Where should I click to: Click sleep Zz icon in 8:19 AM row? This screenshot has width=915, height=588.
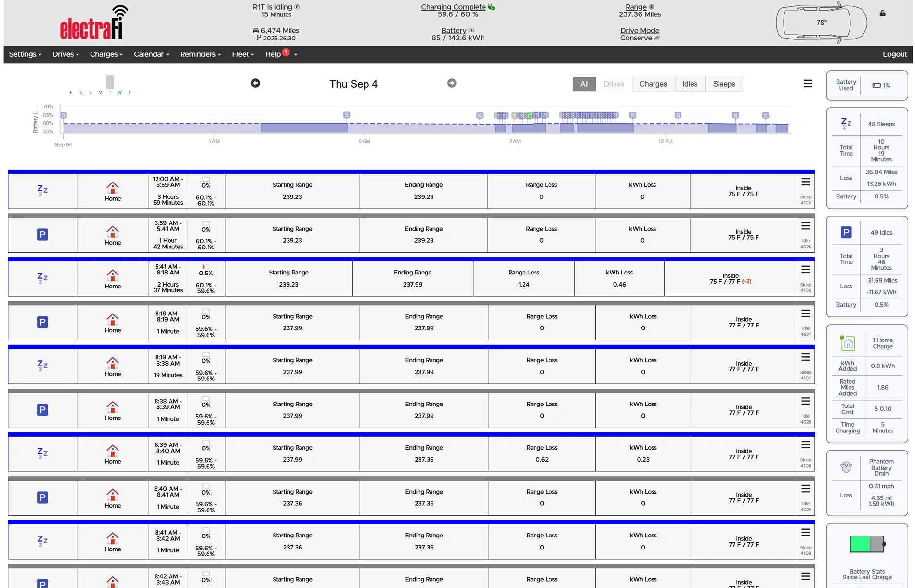[x=42, y=366]
